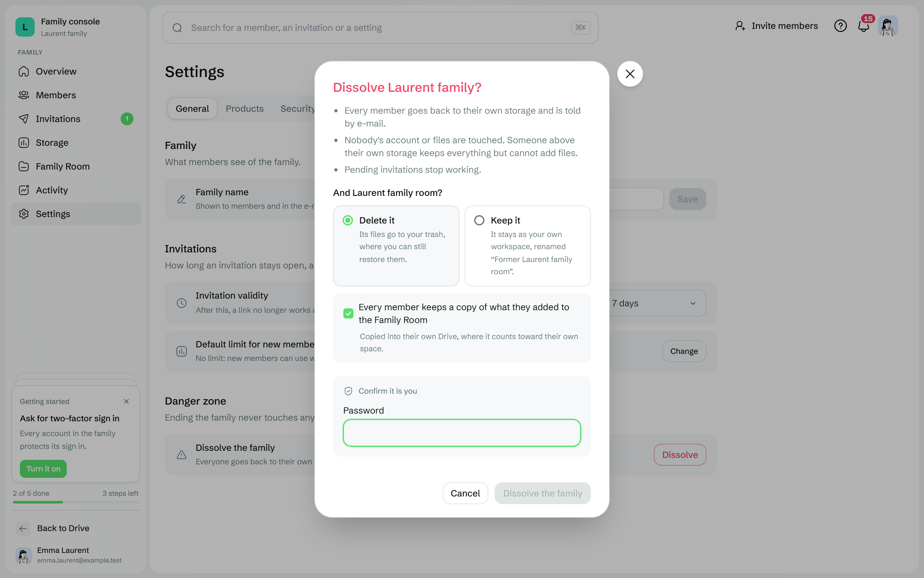This screenshot has width=924, height=578.
Task: Focus the Password input field
Action: (462, 433)
